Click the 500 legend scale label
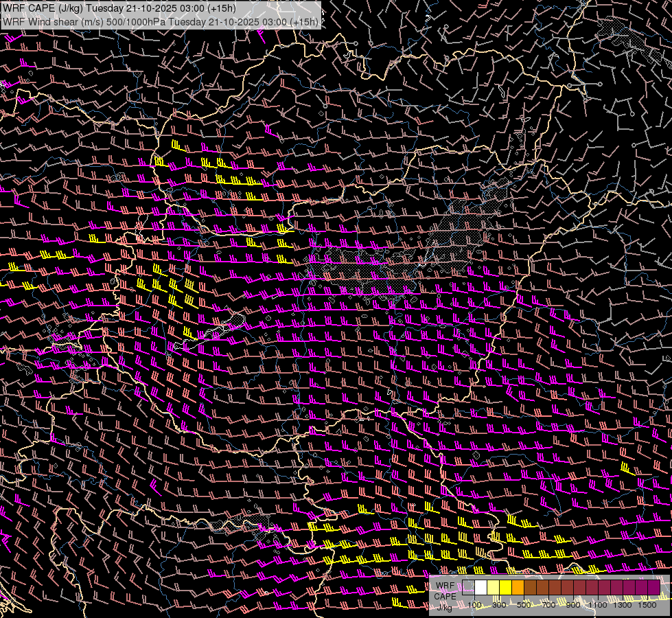This screenshot has width=672, height=618. pyautogui.click(x=524, y=605)
